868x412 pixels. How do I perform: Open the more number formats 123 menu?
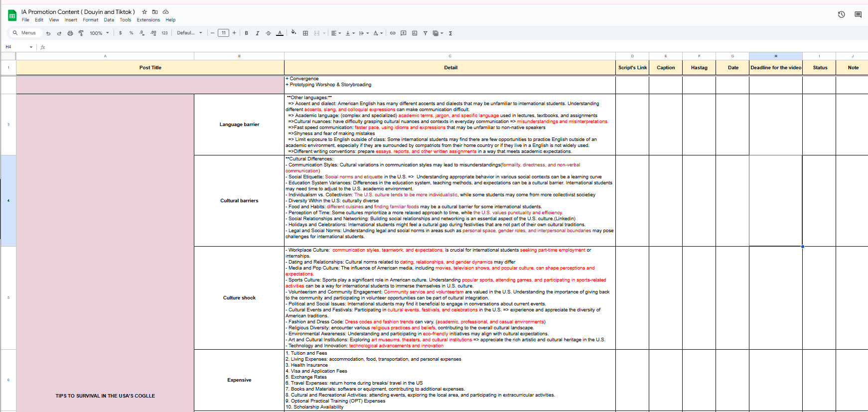coord(164,33)
